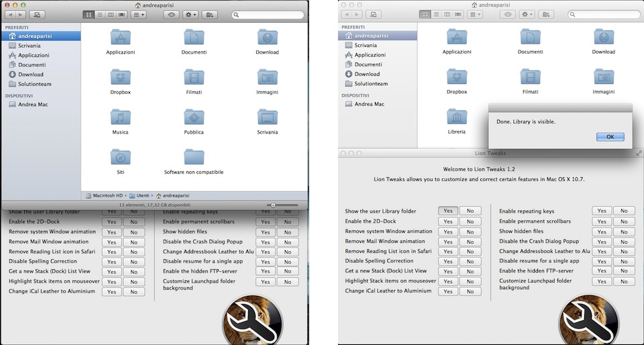Image resolution: width=644 pixels, height=345 pixels.
Task: Click Yes for Change iCal Leather to Aluminium, right
Action: point(448,291)
